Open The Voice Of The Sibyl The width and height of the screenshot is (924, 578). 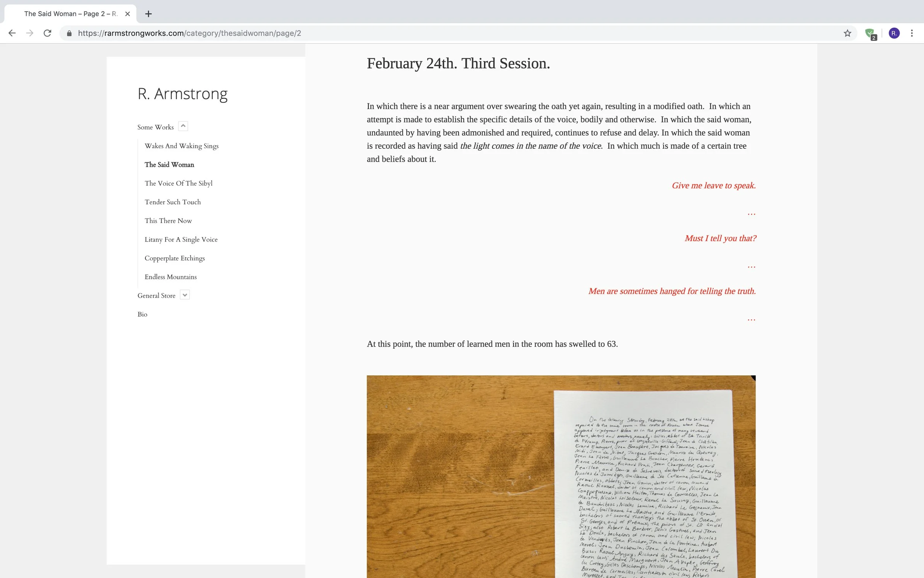click(179, 183)
